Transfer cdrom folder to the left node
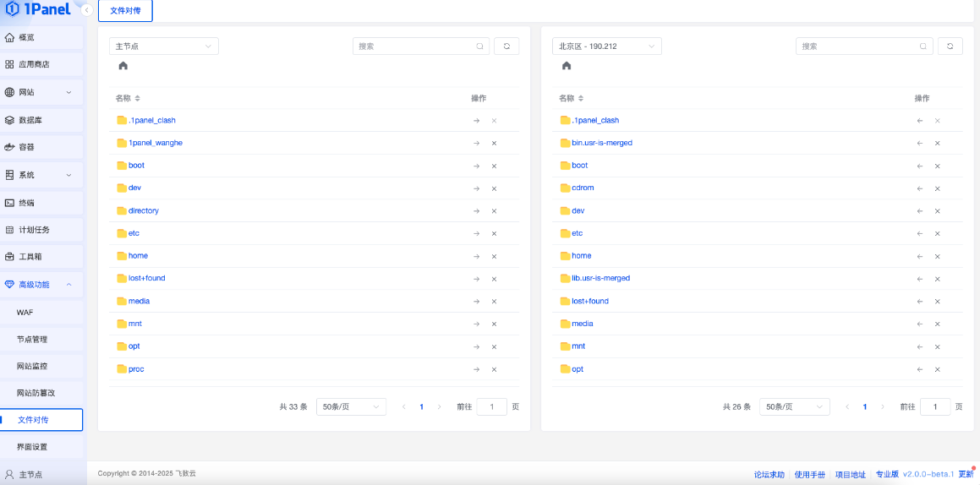Image resolution: width=980 pixels, height=485 pixels. tap(919, 188)
